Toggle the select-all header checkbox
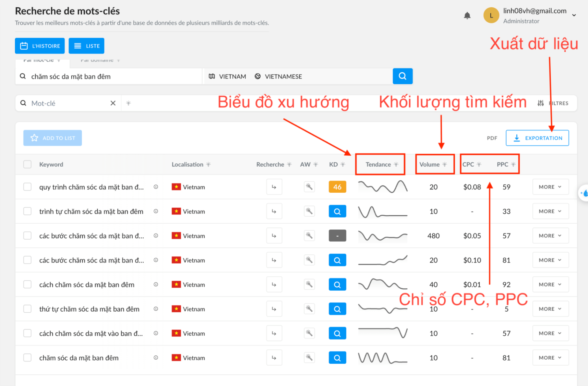This screenshot has height=386, width=588. coord(27,164)
